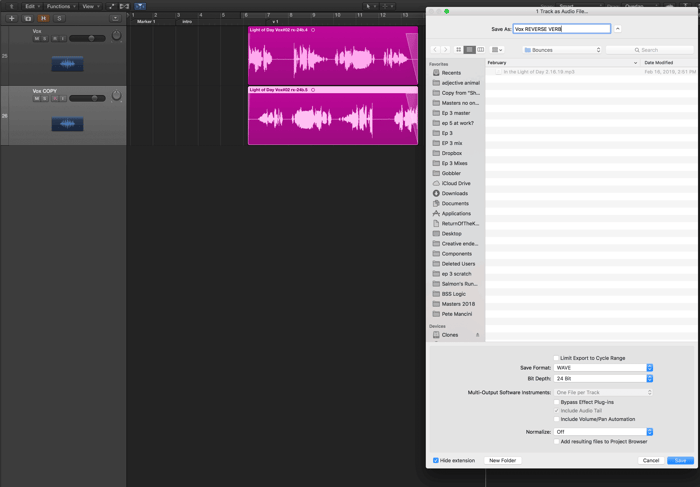Toggle the orange Hide tracks H button
The image size is (700, 487).
(43, 18)
